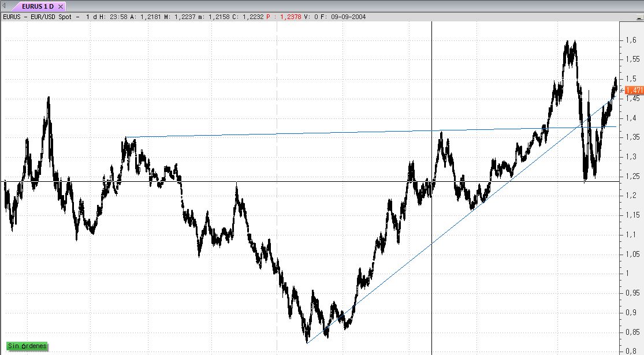Click the EURUS - EUR/USD Spot title text
This screenshot has width=644, height=355.
tap(37, 17)
